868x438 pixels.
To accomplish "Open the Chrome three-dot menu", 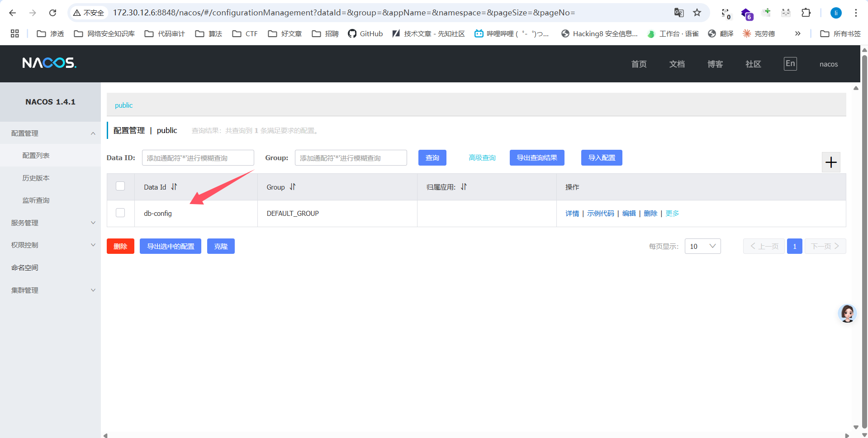I will pos(856,13).
